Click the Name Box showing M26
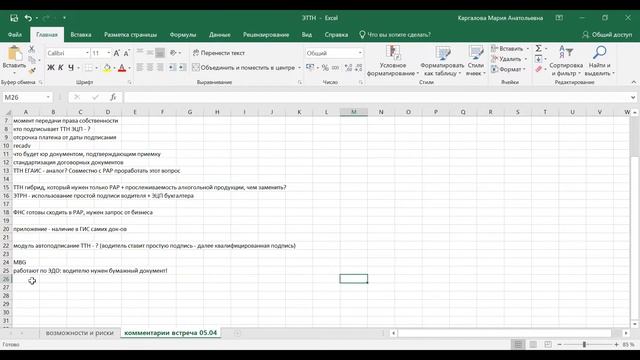640x360 pixels. (x=27, y=97)
